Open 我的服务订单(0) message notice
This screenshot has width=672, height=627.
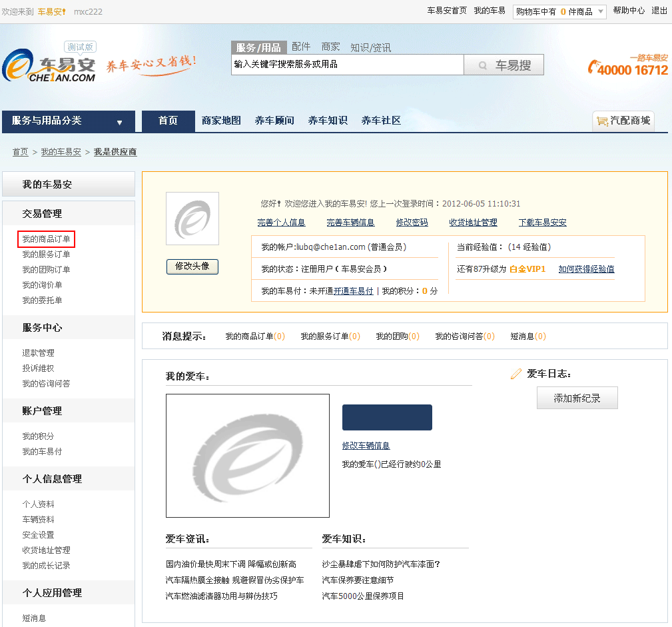[330, 336]
